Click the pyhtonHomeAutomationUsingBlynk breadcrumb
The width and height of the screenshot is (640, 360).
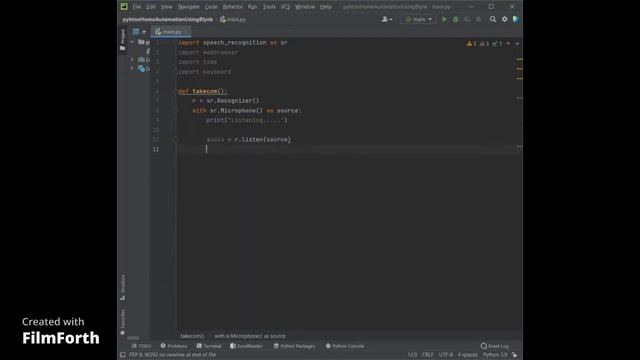click(168, 19)
